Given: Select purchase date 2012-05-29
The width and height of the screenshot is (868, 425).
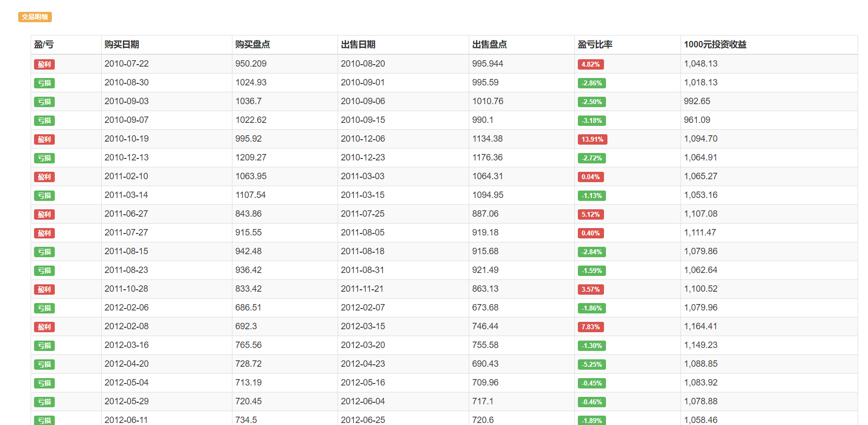Looking at the screenshot, I should (126, 401).
